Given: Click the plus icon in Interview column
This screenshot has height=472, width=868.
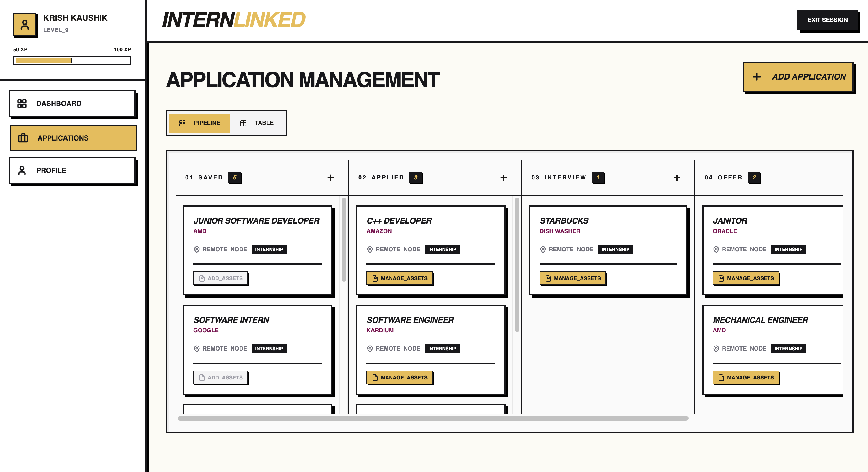Looking at the screenshot, I should tap(677, 177).
